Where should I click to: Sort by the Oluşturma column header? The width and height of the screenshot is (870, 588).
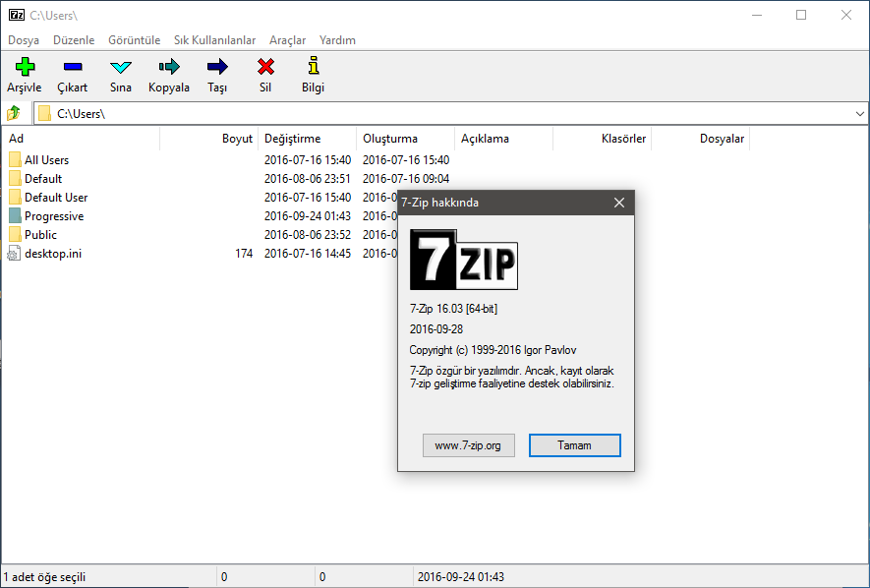click(406, 139)
